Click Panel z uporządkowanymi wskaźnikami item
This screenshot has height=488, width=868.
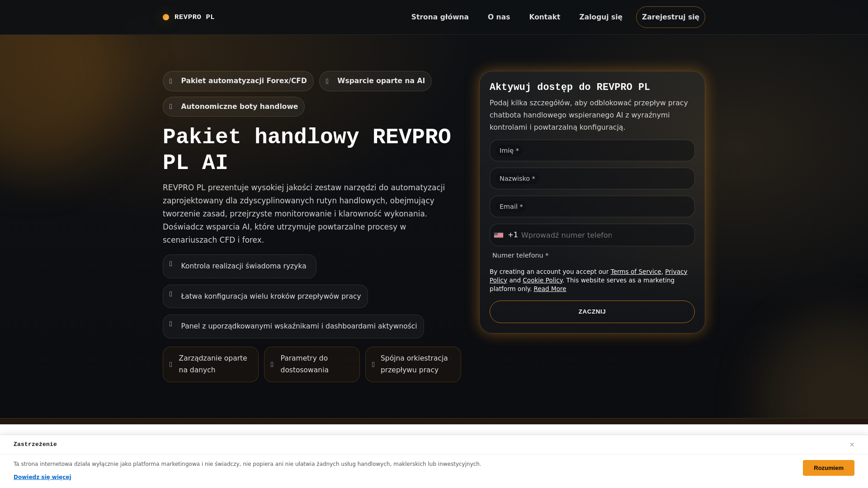(293, 326)
